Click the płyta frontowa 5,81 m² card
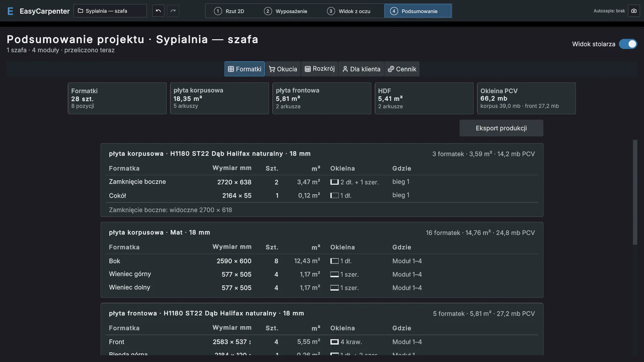 tap(322, 99)
